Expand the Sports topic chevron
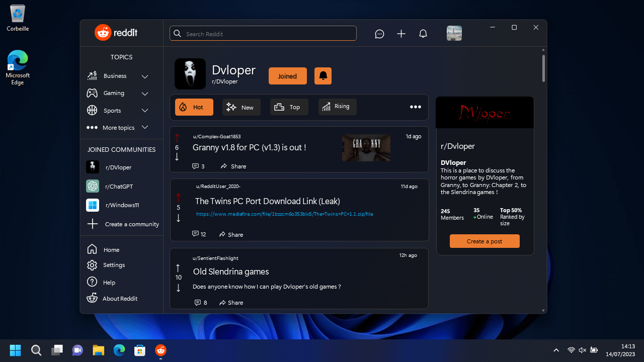Viewport: 644px width, 362px height. coord(145,111)
